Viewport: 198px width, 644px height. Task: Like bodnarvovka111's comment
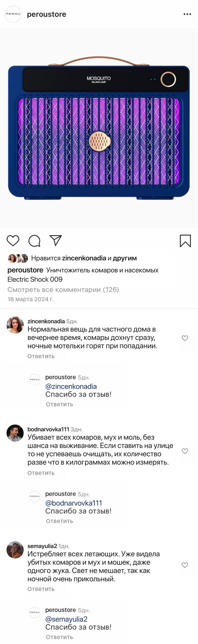pyautogui.click(x=185, y=451)
